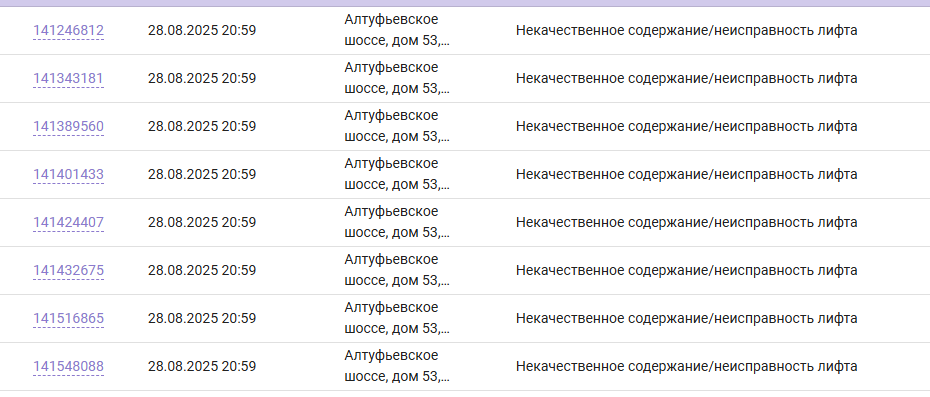Image resolution: width=930 pixels, height=397 pixels.
Task: Follow the 141401433 request link
Action: 68,174
